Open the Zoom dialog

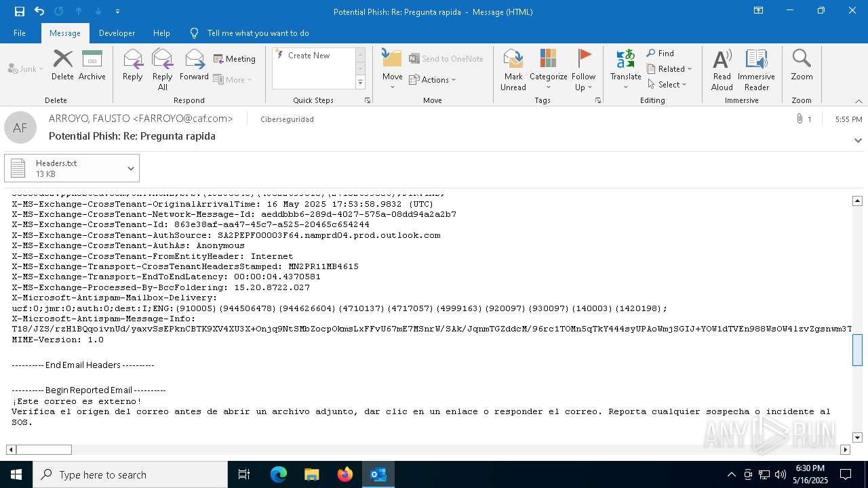[x=802, y=65]
